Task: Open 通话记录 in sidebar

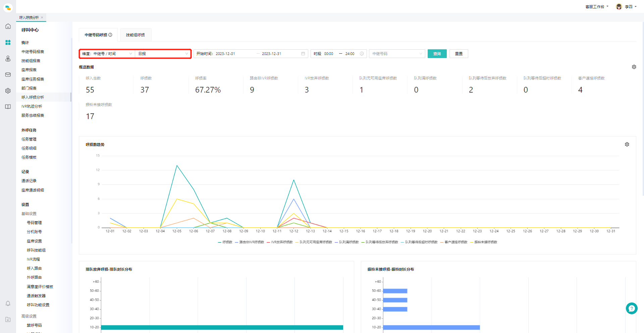Action: [29, 181]
